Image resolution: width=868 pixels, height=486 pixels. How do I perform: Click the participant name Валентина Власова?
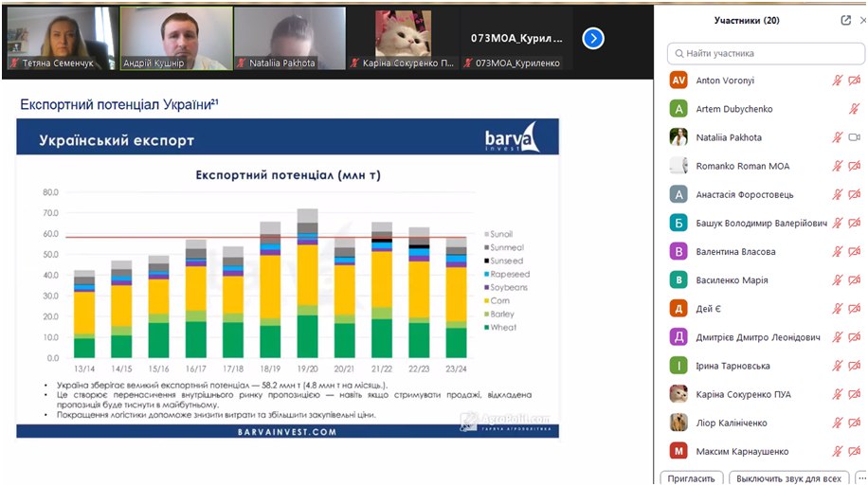[x=735, y=252]
